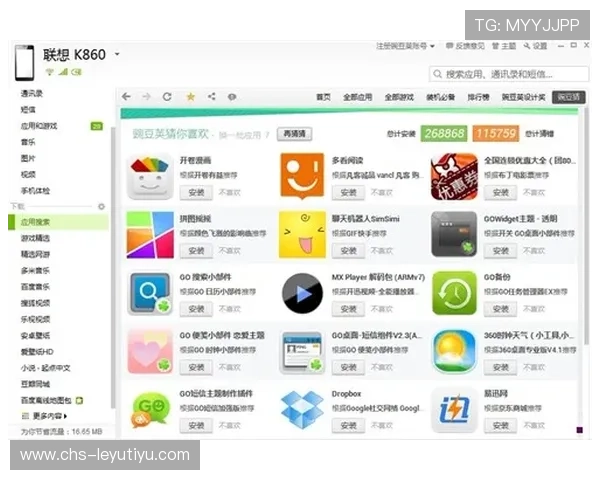
Task: Select 通讯录 in the sidebar
Action: 32,93
